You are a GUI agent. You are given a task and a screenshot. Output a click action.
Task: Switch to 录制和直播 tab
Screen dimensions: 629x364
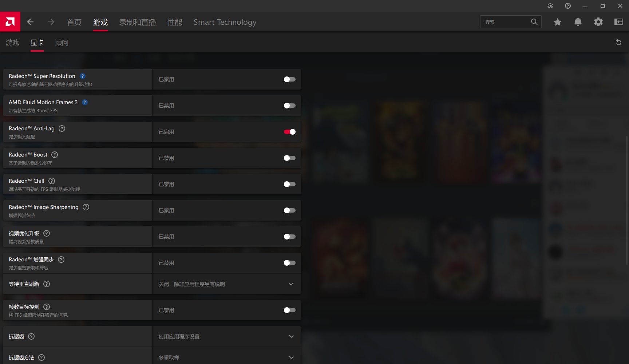pos(138,22)
